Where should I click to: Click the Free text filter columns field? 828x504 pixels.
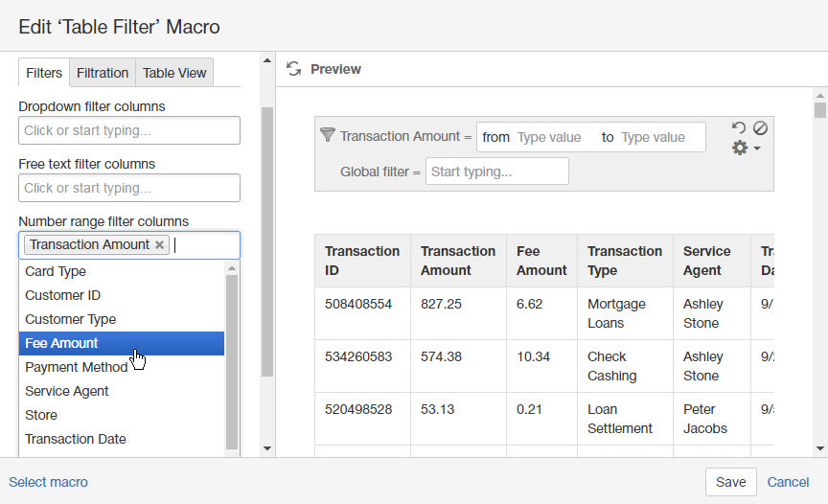point(129,188)
